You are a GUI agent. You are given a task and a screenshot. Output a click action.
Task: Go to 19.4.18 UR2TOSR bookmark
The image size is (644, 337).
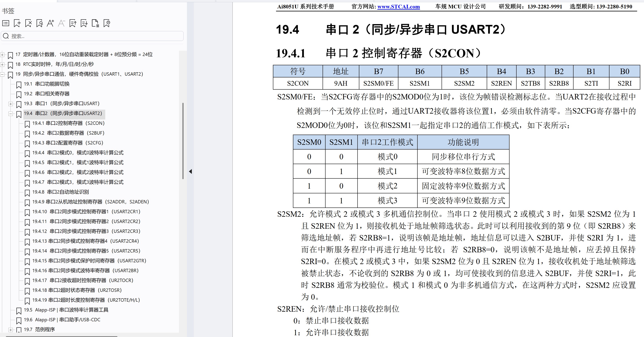(77, 290)
